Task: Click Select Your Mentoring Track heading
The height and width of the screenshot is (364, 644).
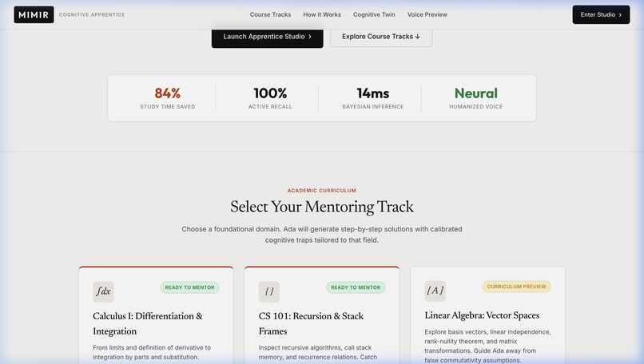Action: [x=322, y=207]
